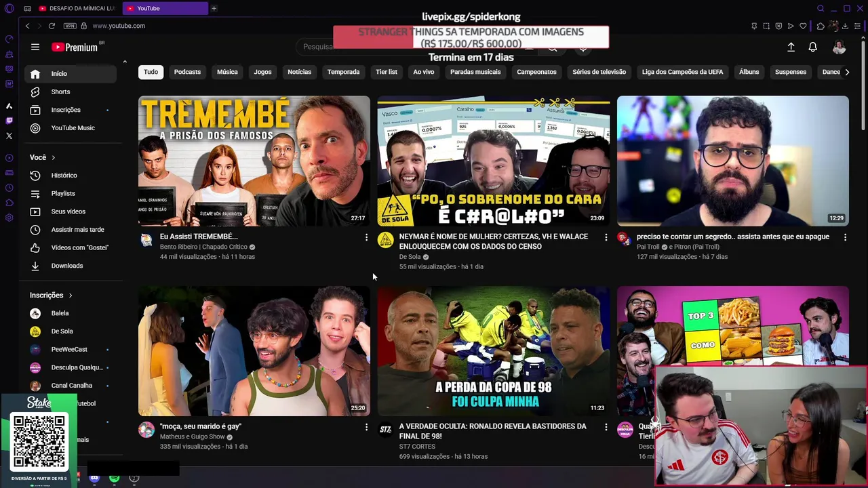
Task: Open the De Sola censo video thumbnail
Action: (494, 161)
